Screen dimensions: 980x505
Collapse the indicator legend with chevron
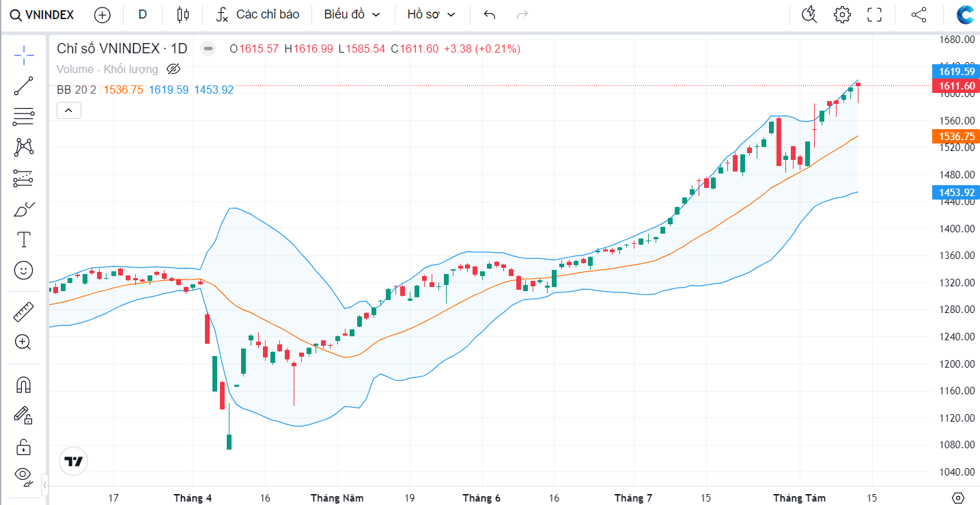pos(69,110)
